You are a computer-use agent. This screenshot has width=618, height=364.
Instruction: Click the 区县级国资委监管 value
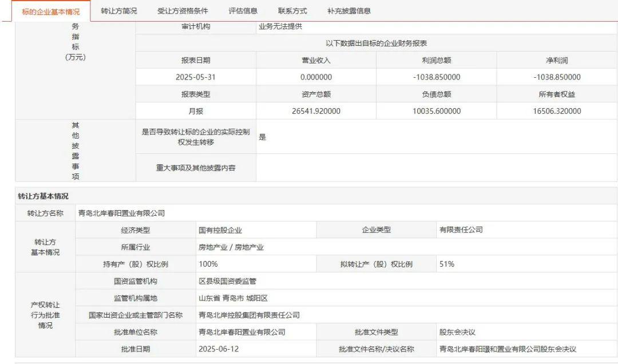tap(227, 281)
